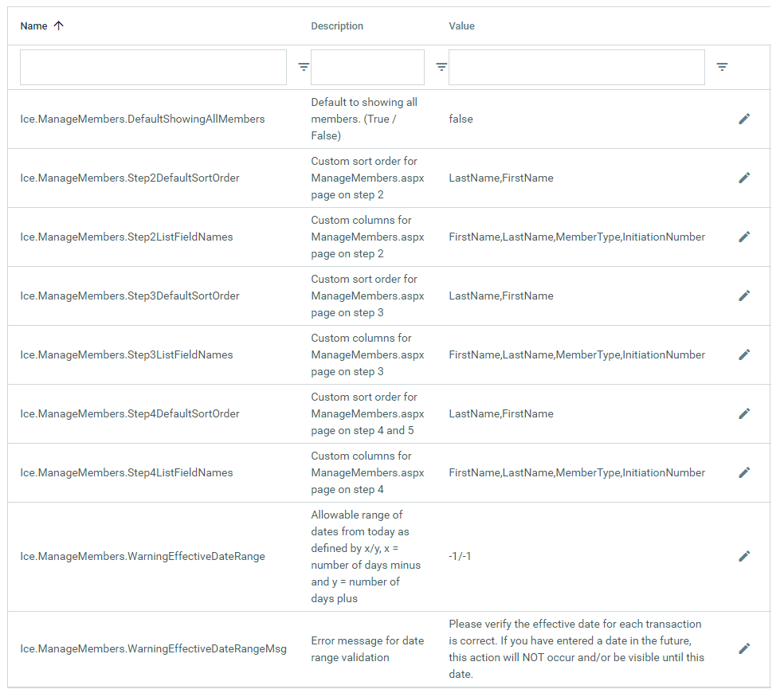
Task: Click pencil icon for Step4ListFieldNames row
Action: pyautogui.click(x=744, y=472)
